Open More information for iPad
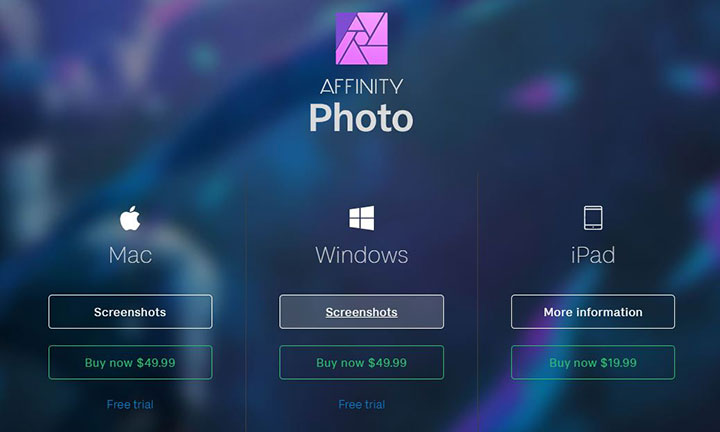The width and height of the screenshot is (720, 432). 593,312
